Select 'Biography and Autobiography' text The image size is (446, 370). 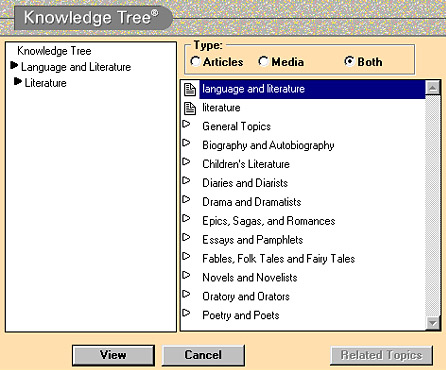click(x=268, y=146)
